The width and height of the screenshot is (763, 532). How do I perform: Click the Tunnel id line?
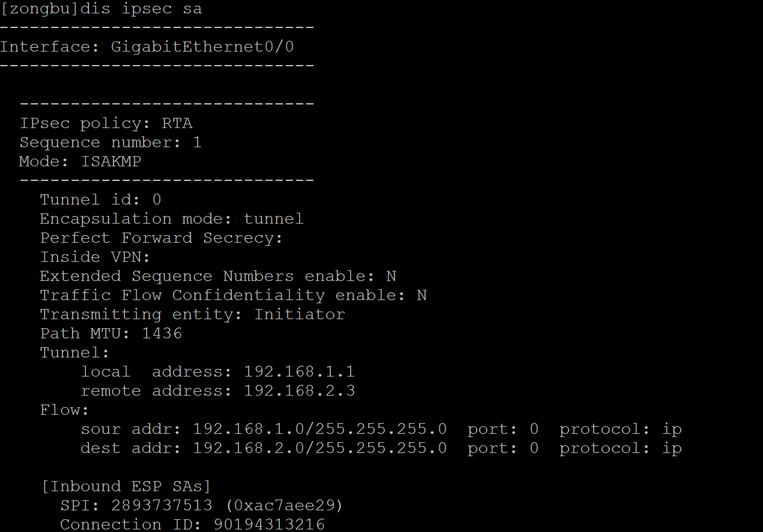point(101,199)
